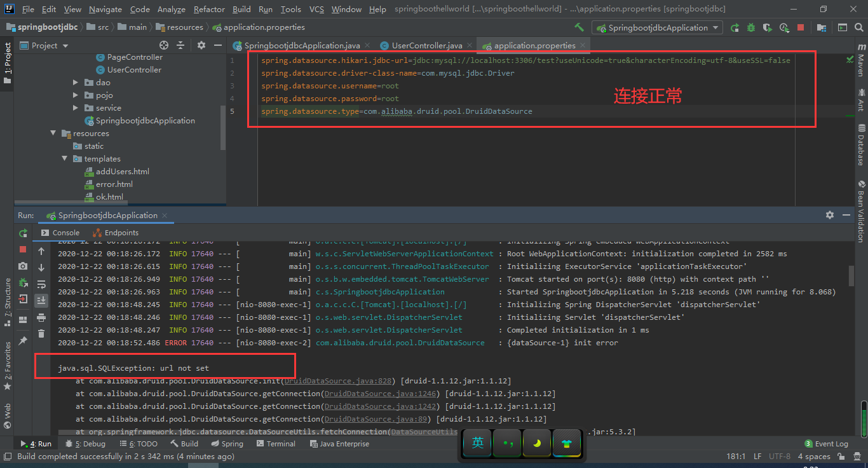Click the Run Anything icon
Viewport: 868px width, 468px height.
point(843,27)
